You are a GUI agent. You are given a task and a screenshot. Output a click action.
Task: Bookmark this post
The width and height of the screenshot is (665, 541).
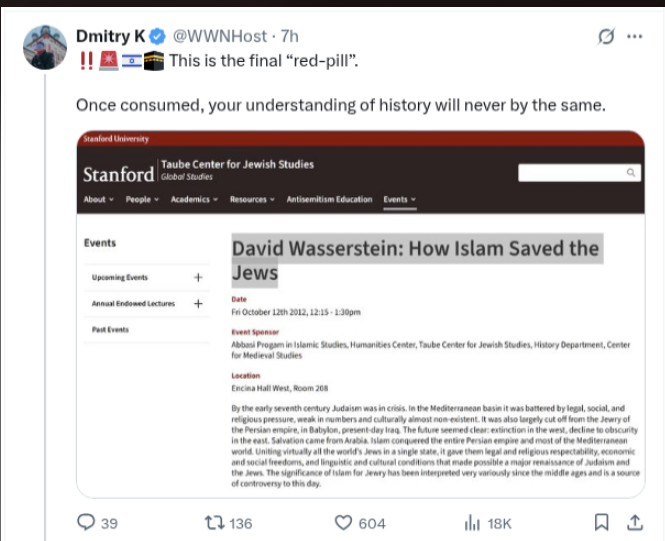point(601,522)
